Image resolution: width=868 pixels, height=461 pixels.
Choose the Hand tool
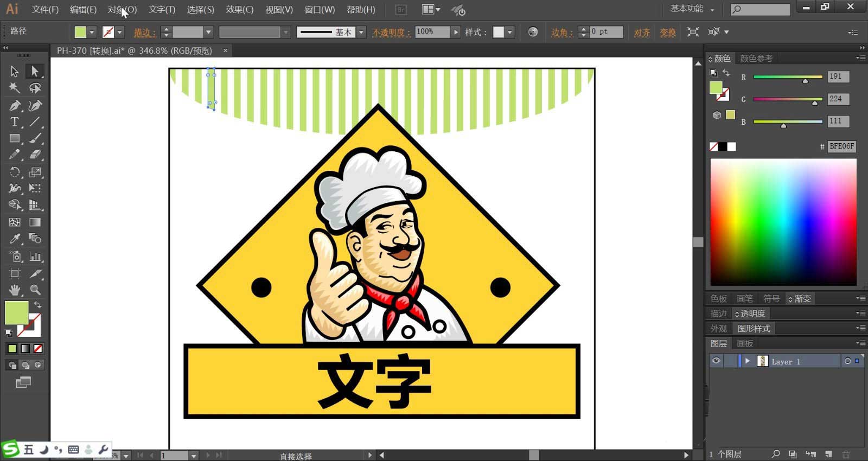coord(15,290)
